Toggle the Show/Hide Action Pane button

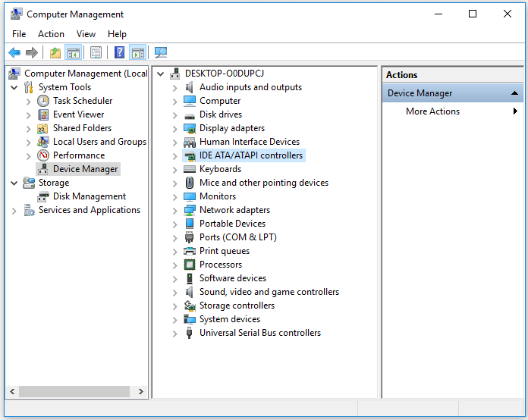(137, 52)
